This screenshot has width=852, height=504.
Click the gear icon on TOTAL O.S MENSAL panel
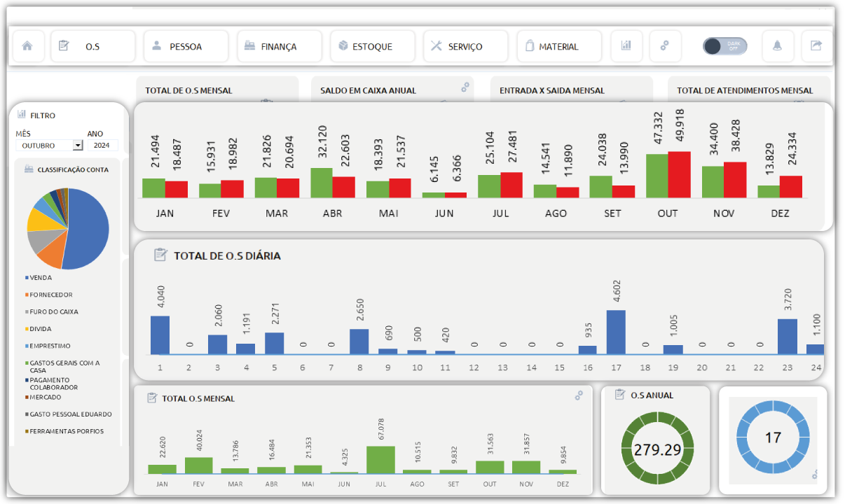[579, 395]
